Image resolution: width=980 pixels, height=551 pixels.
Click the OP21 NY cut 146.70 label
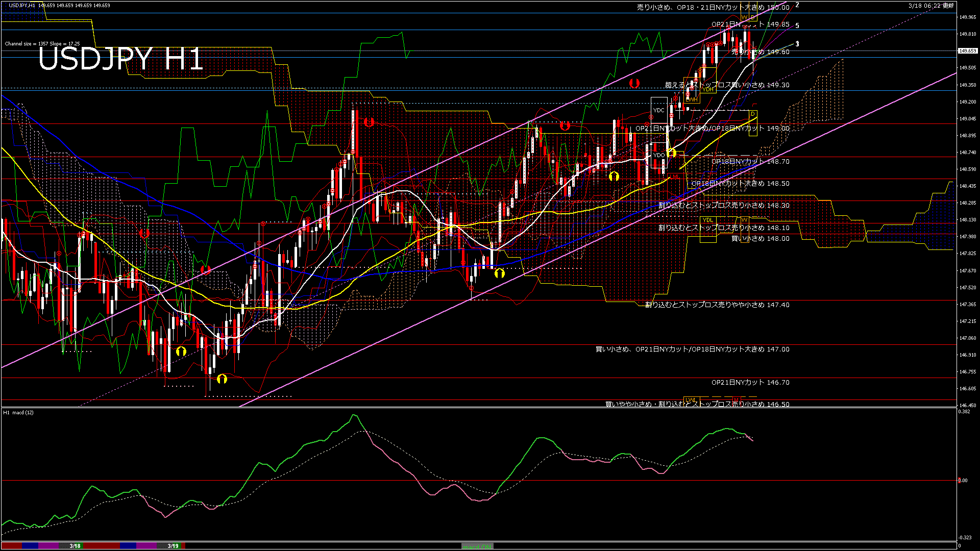point(750,382)
